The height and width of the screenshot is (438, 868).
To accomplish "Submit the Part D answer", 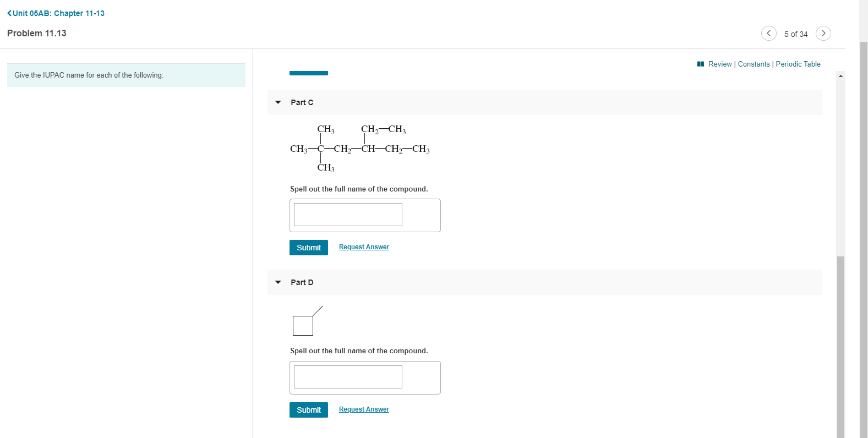I will point(308,409).
